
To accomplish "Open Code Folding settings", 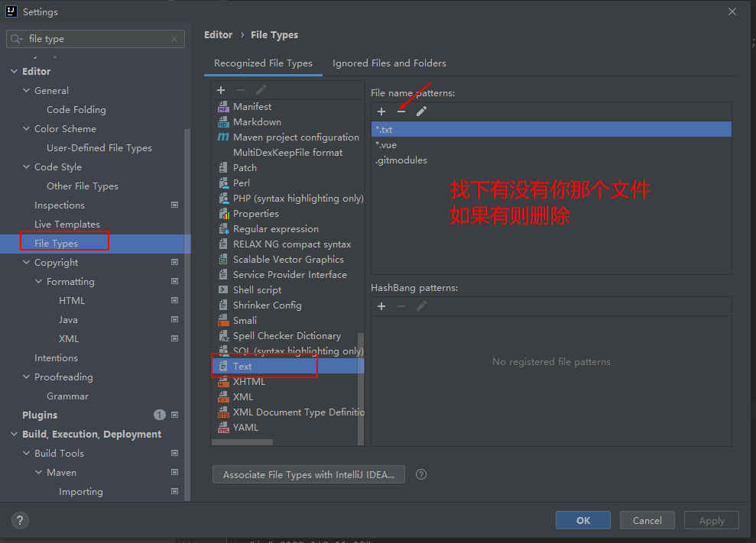I will (76, 110).
